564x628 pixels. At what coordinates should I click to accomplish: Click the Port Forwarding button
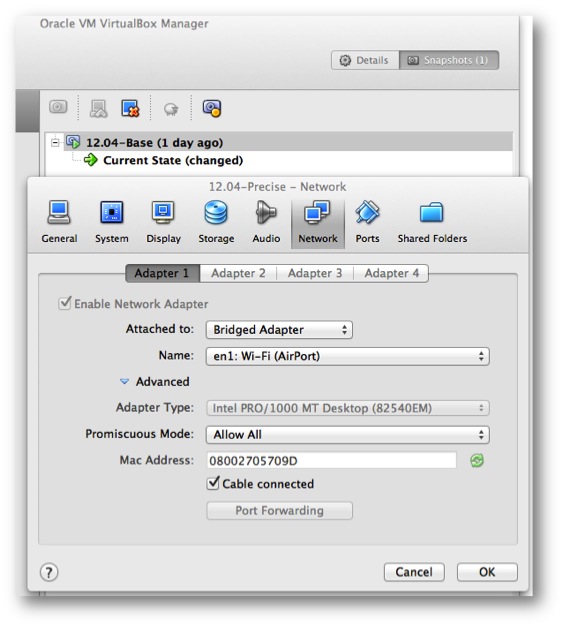coord(279,511)
